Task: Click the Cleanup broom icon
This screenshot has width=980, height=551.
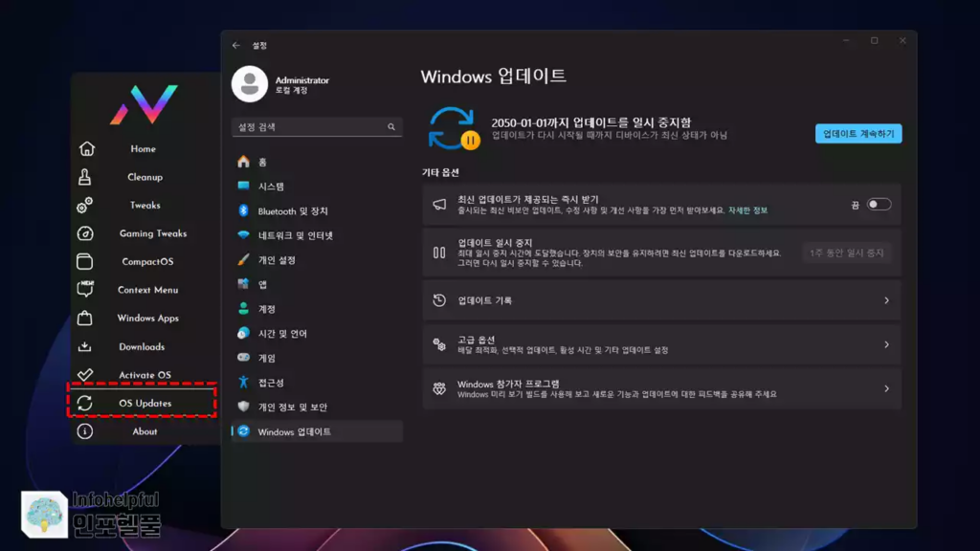Action: click(x=85, y=177)
